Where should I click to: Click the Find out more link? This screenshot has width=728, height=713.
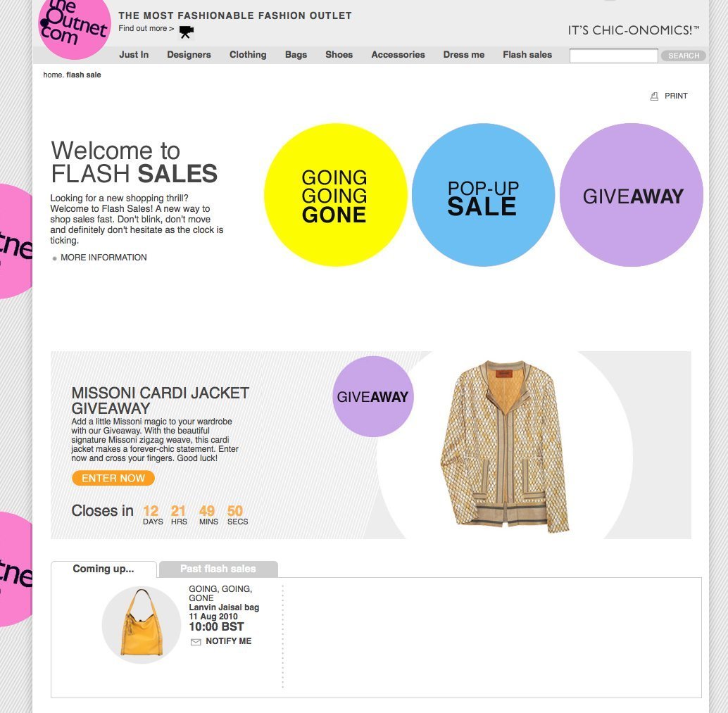coord(146,29)
